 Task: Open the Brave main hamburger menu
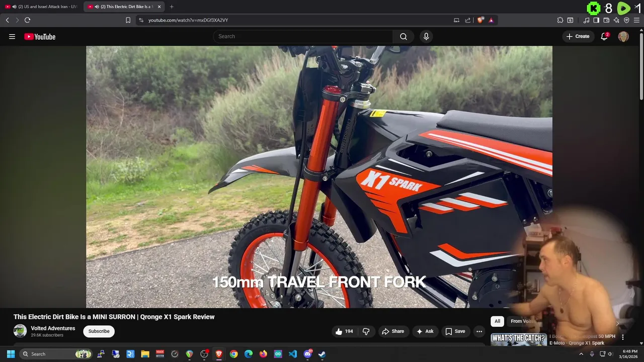(x=636, y=20)
